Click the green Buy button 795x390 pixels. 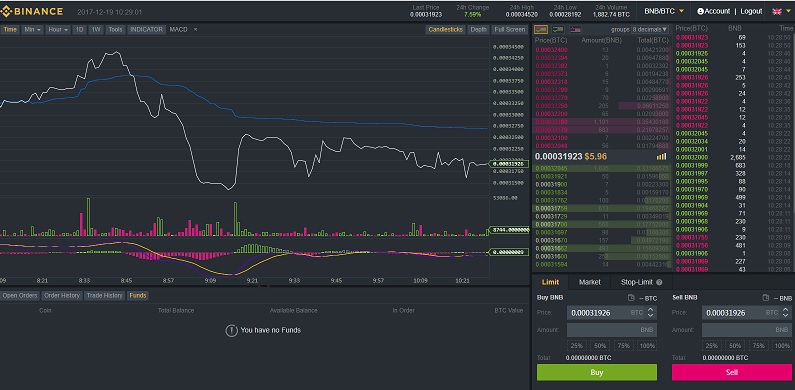coord(597,372)
